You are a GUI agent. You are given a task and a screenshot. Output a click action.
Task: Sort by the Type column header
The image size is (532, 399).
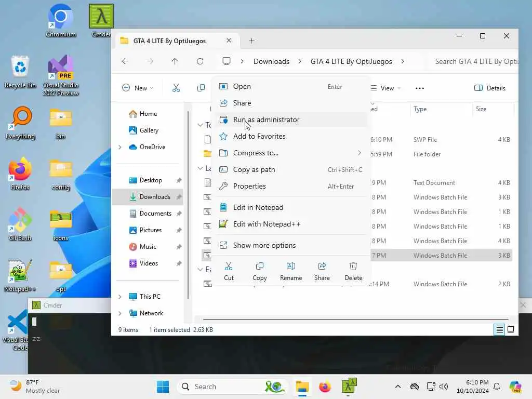point(420,109)
